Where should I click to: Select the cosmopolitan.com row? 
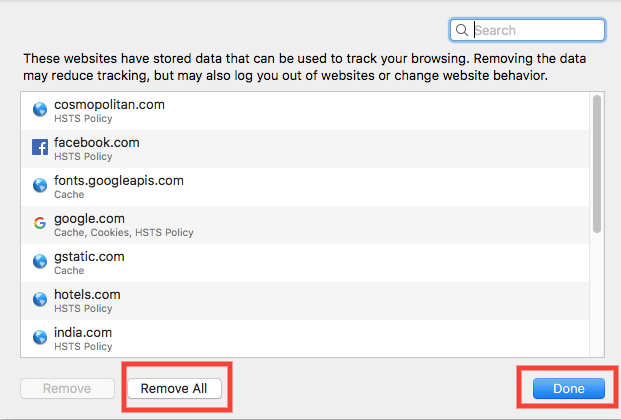(x=305, y=111)
